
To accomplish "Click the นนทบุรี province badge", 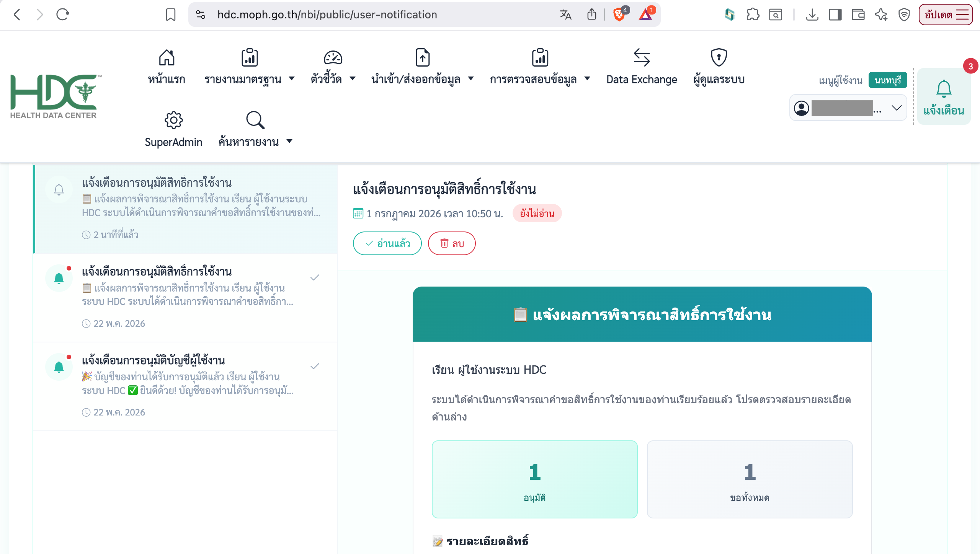I will click(x=887, y=80).
